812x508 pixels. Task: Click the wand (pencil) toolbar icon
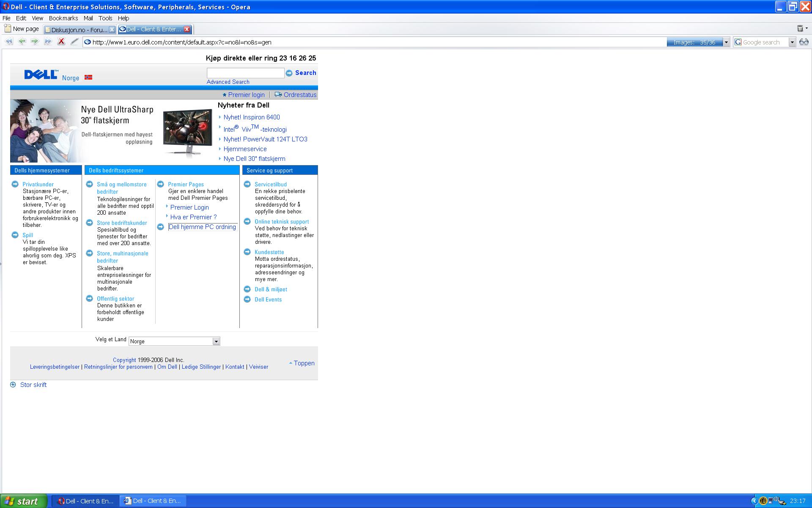click(x=74, y=41)
